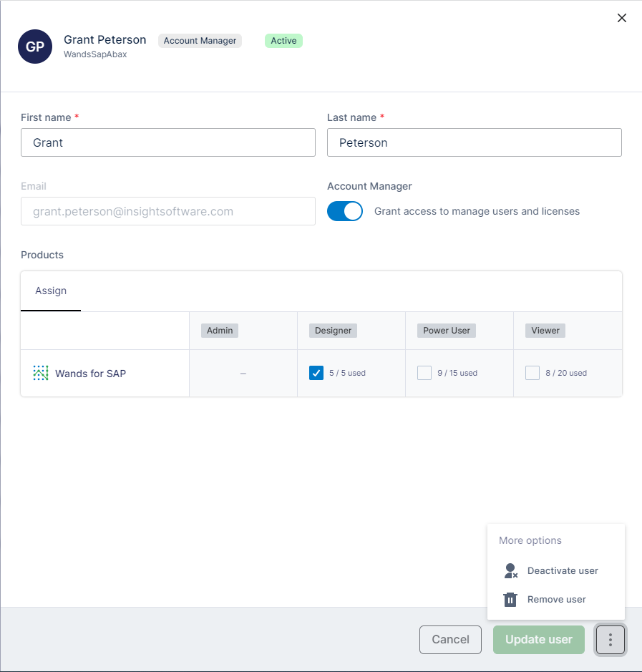Viewport: 642px width, 672px height.
Task: Click inside the Last name field
Action: (x=474, y=142)
